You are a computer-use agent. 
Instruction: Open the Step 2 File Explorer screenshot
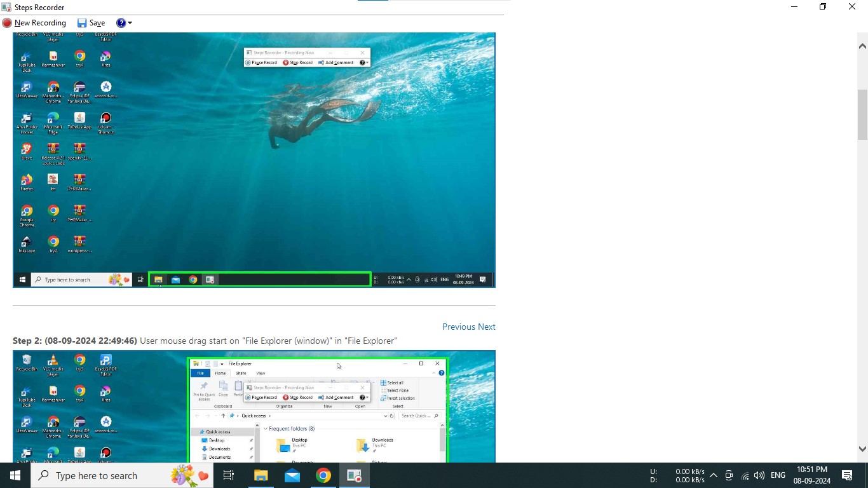pos(254,407)
